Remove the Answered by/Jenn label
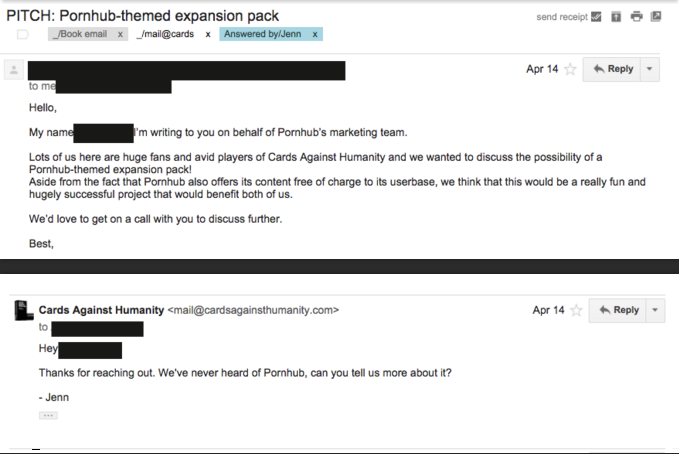This screenshot has width=679, height=454. pyautogui.click(x=315, y=34)
